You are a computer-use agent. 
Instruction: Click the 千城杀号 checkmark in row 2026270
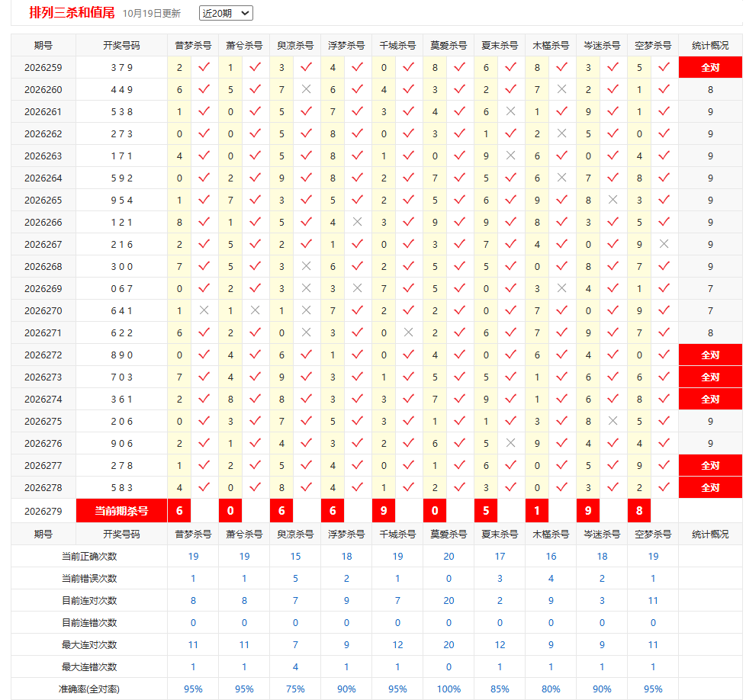coord(408,310)
